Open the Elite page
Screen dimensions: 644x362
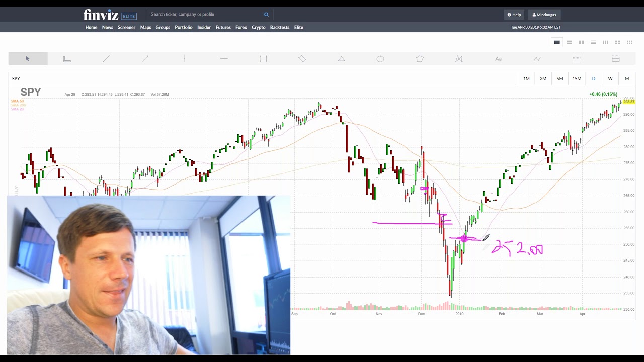[298, 27]
